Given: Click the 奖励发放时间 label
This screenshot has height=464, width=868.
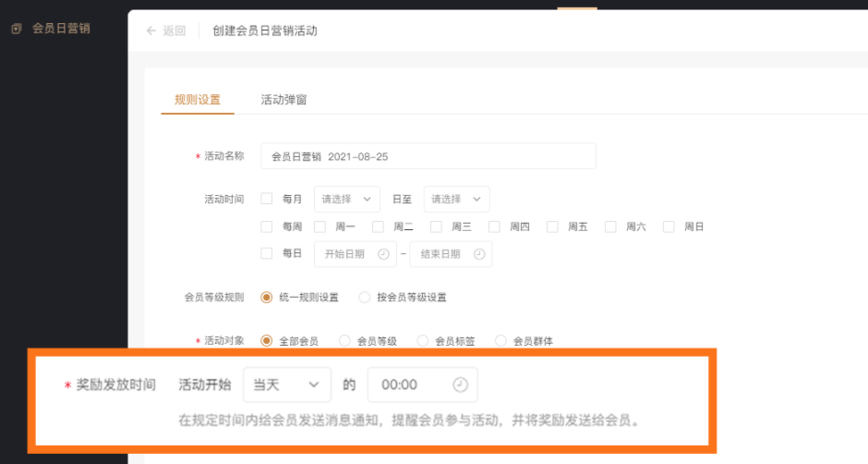Looking at the screenshot, I should point(115,385).
